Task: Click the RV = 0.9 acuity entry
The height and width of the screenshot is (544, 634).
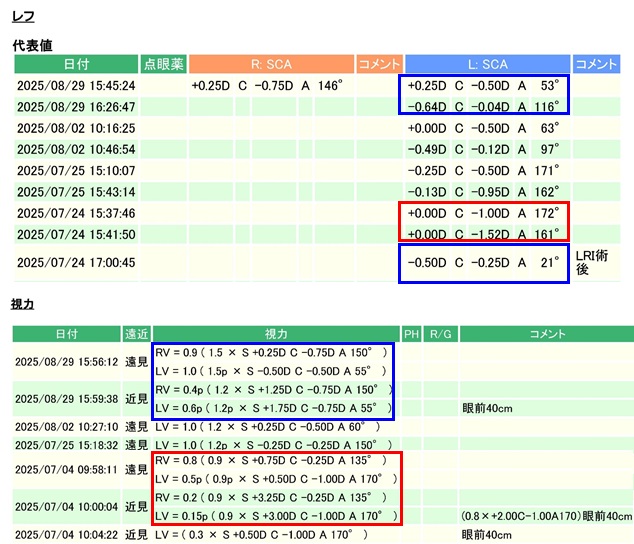Action: click(270, 353)
